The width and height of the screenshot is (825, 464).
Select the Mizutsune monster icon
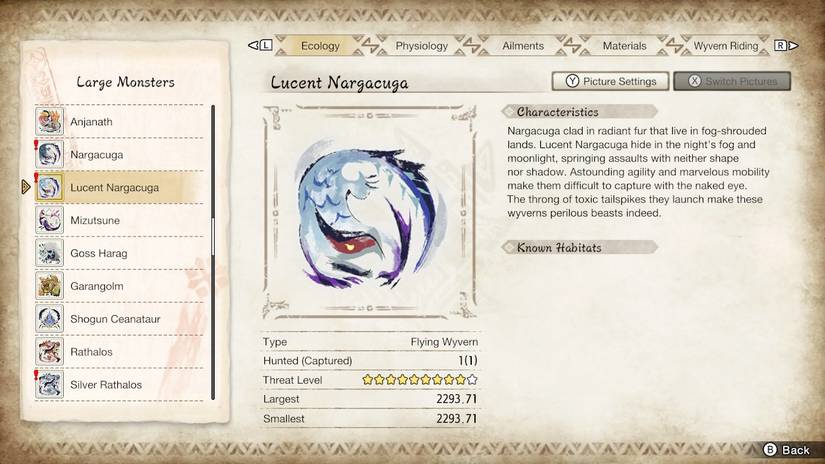click(49, 220)
